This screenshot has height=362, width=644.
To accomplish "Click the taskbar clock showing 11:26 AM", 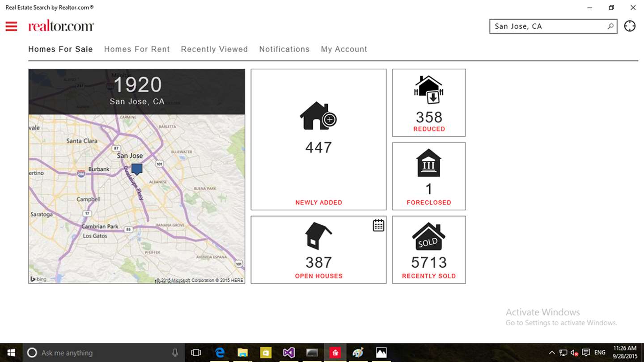I will click(x=625, y=353).
